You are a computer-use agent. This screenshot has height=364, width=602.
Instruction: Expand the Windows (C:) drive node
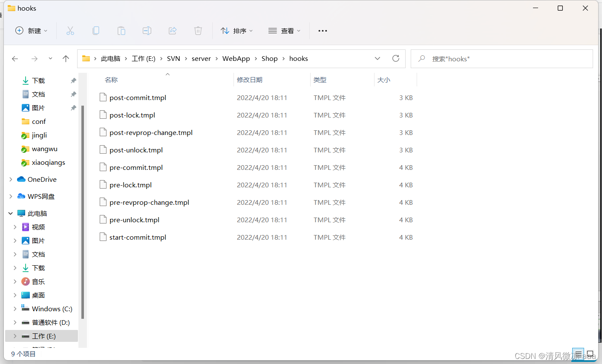pyautogui.click(x=15, y=309)
